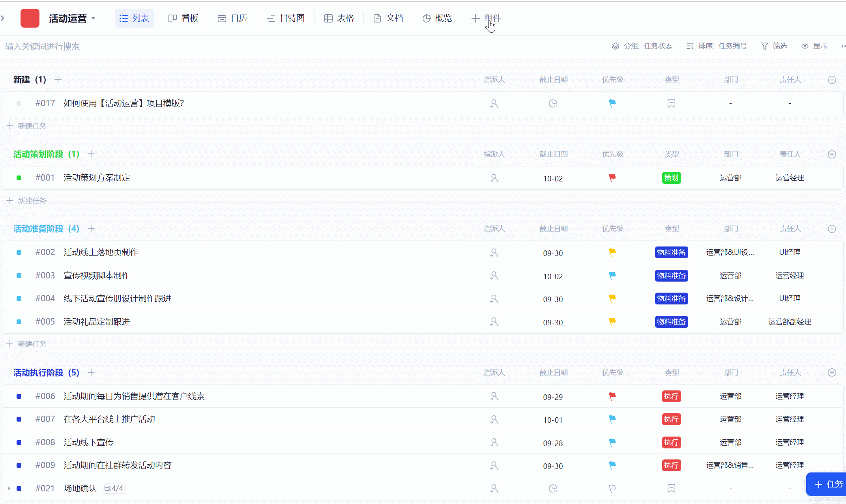Add column via plus circle in 新建 group
846x504 pixels.
[x=832, y=80]
